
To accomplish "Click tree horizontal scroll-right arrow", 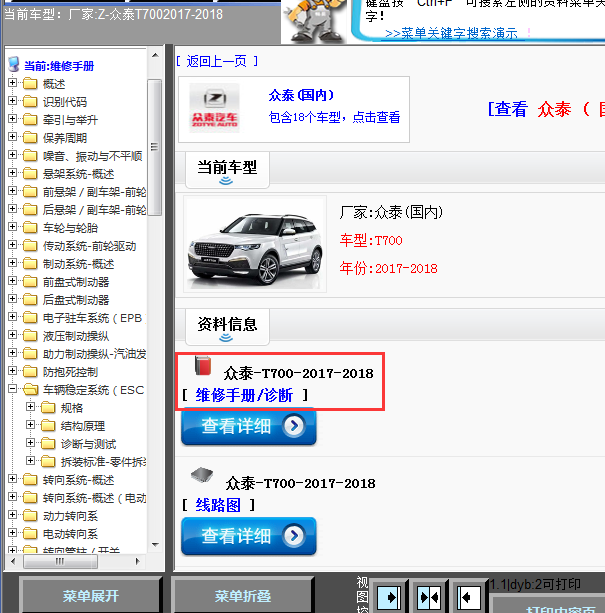I will 137,561.
